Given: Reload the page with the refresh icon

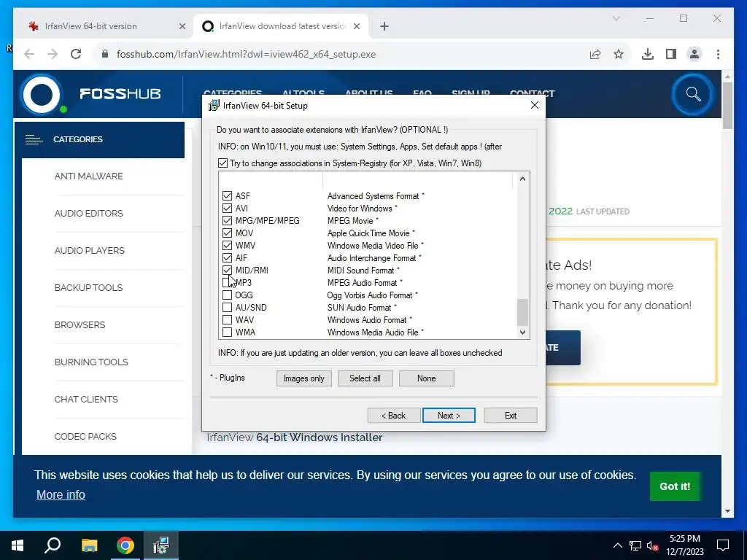Looking at the screenshot, I should tap(76, 54).
